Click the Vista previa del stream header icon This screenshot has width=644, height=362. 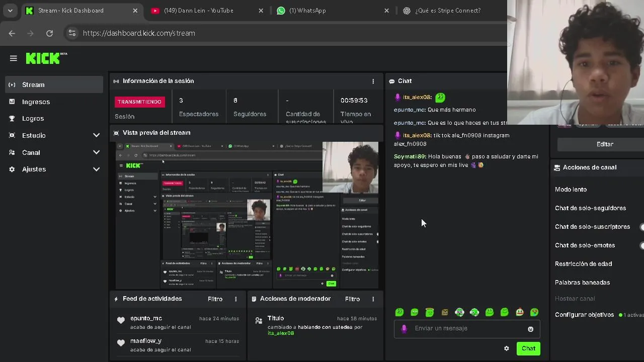click(116, 133)
